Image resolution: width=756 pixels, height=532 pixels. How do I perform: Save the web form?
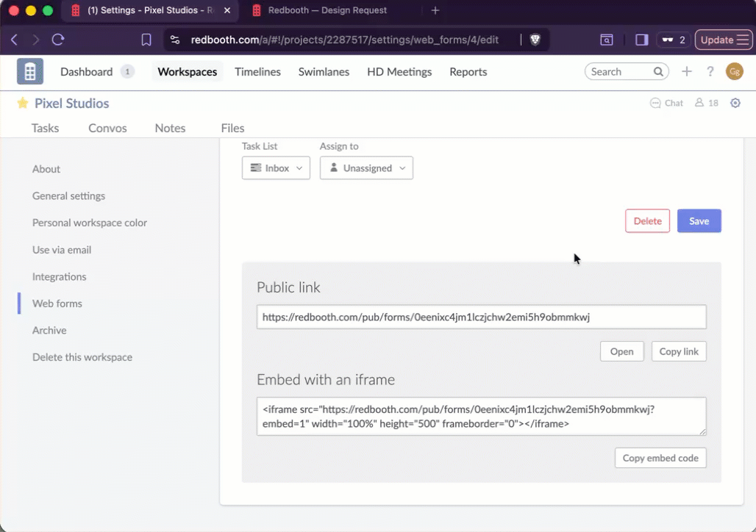[699, 220]
